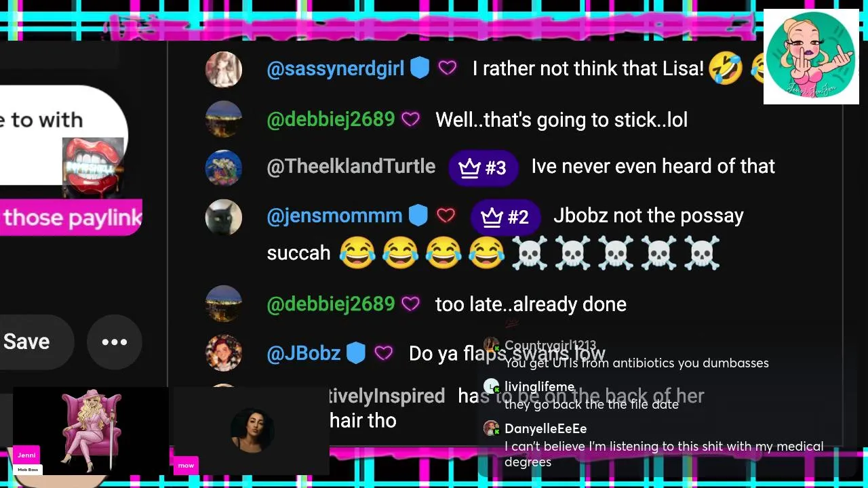Open the three-dot more options button
This screenshot has width=868, height=488.
tap(114, 342)
